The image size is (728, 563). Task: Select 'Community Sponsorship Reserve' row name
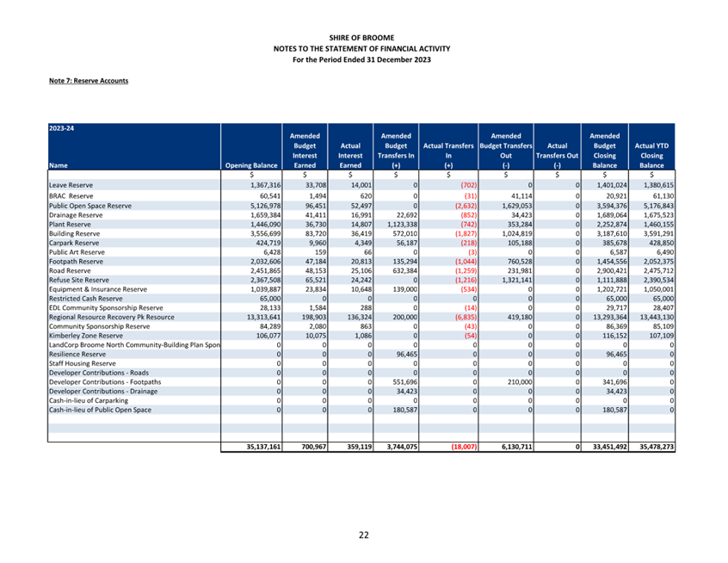99,326
